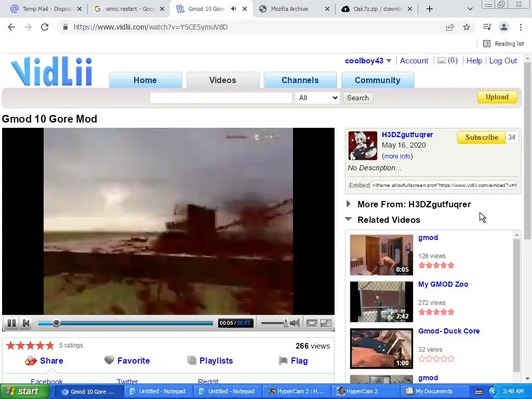The height and width of the screenshot is (399, 532).
Task: Click the share page icon in address bar
Action: tap(450, 27)
